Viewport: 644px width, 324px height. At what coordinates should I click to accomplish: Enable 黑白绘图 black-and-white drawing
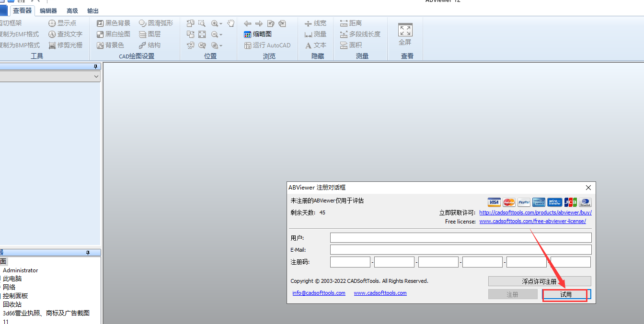click(x=114, y=34)
